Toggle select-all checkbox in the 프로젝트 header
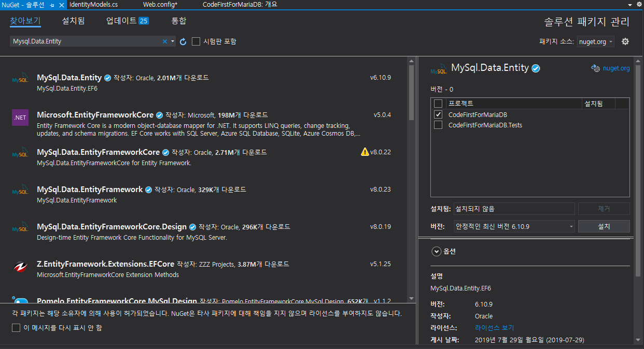644x349 pixels. tap(438, 104)
